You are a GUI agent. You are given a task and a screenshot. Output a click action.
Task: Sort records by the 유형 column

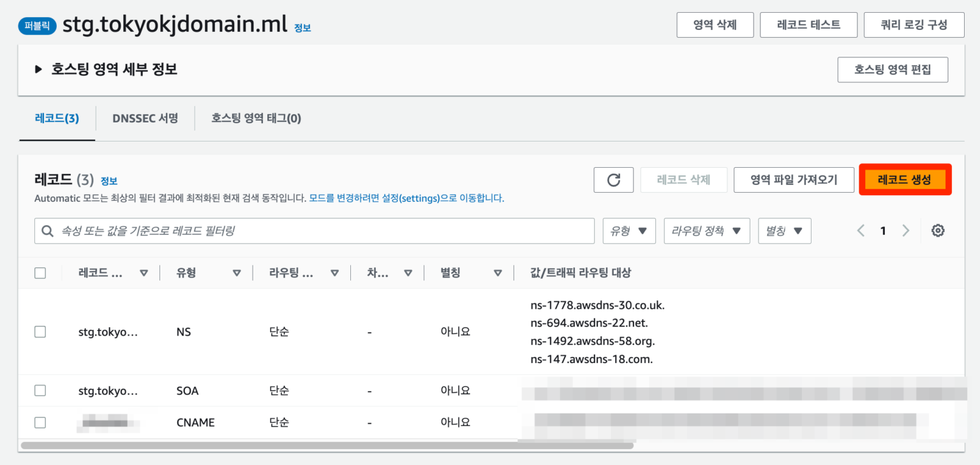[x=237, y=272]
